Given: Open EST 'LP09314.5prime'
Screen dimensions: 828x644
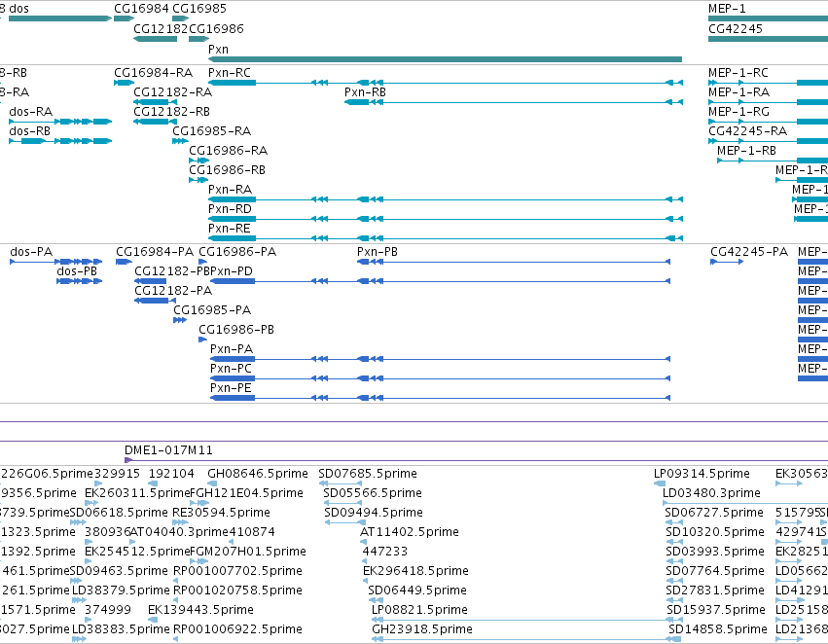Looking at the screenshot, I should click(702, 474).
